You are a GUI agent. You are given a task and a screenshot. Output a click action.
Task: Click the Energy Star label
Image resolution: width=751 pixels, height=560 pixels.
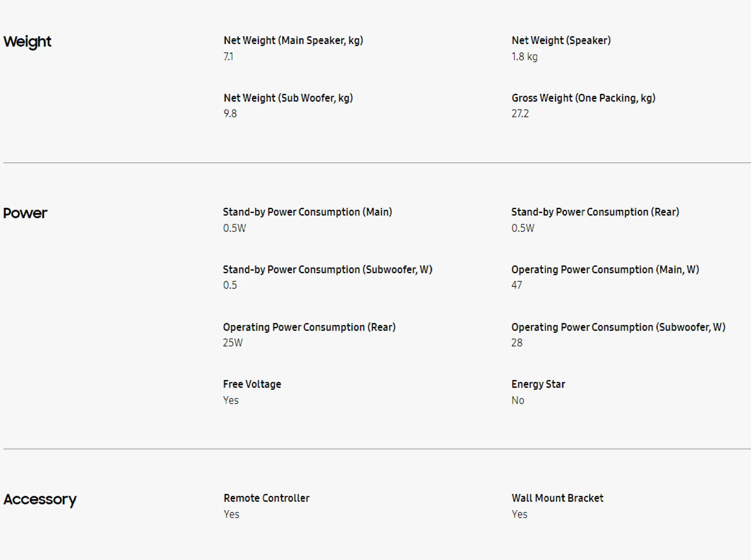click(x=538, y=385)
